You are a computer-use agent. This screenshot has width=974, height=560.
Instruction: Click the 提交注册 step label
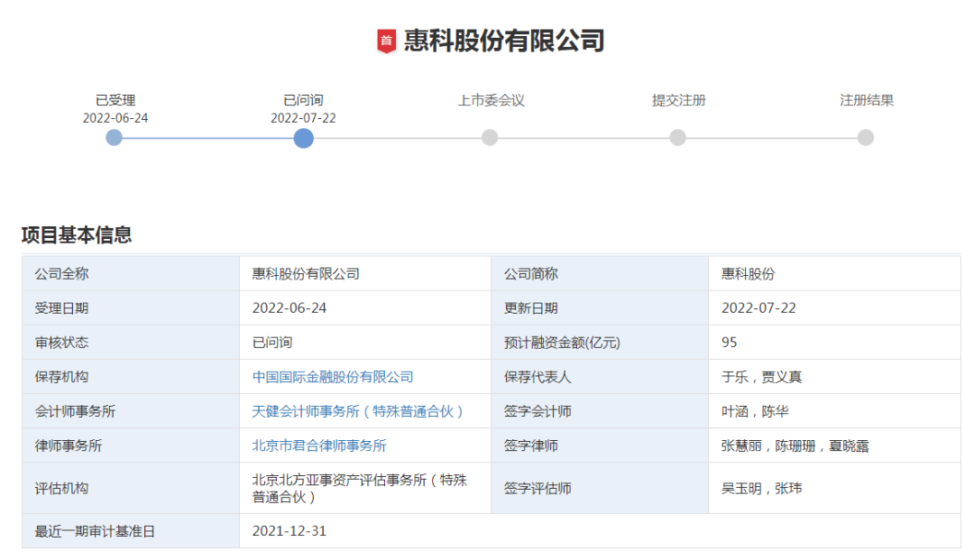click(679, 100)
